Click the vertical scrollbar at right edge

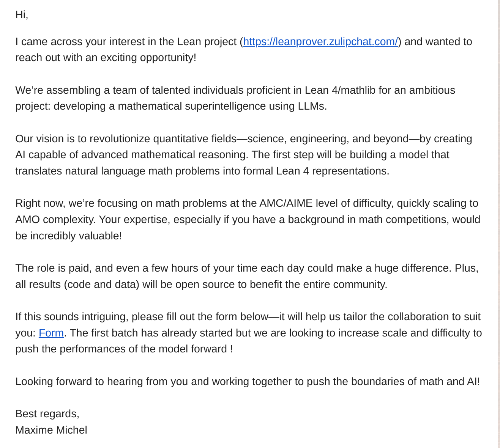click(x=499, y=224)
